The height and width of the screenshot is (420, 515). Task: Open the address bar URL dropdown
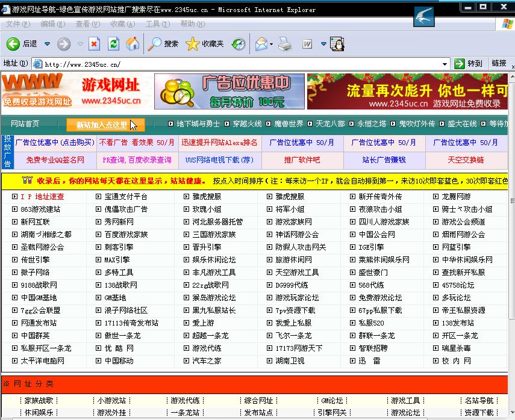445,63
